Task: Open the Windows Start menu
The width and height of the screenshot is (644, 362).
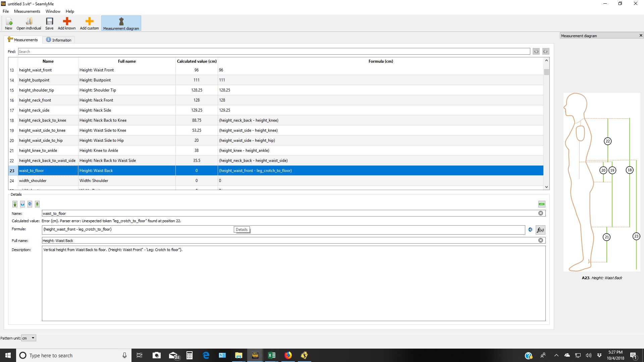Action: [x=8, y=355]
